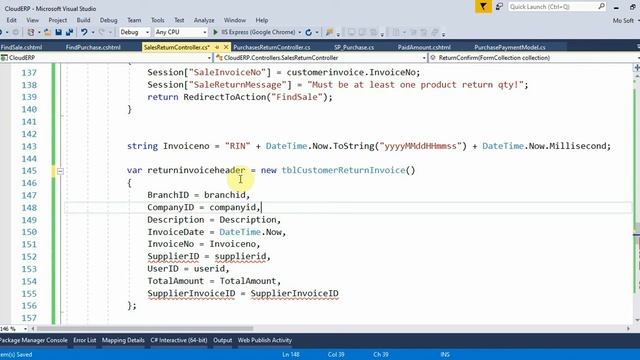This screenshot has width=640, height=360.
Task: Click the Ln 148 status bar indicator
Action: click(x=291, y=355)
